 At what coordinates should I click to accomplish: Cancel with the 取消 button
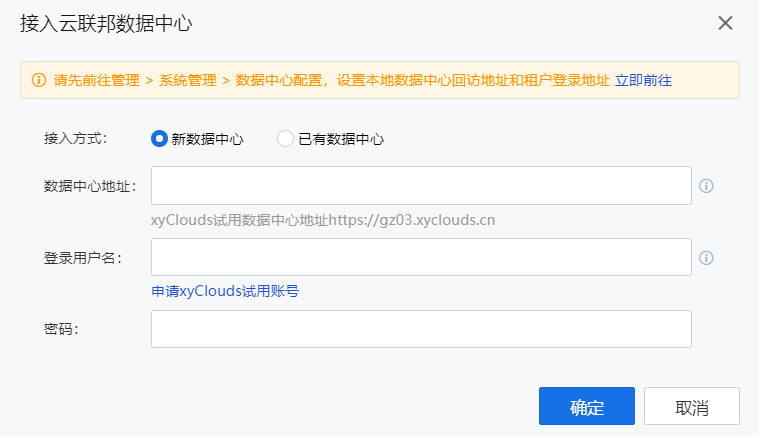[692, 406]
